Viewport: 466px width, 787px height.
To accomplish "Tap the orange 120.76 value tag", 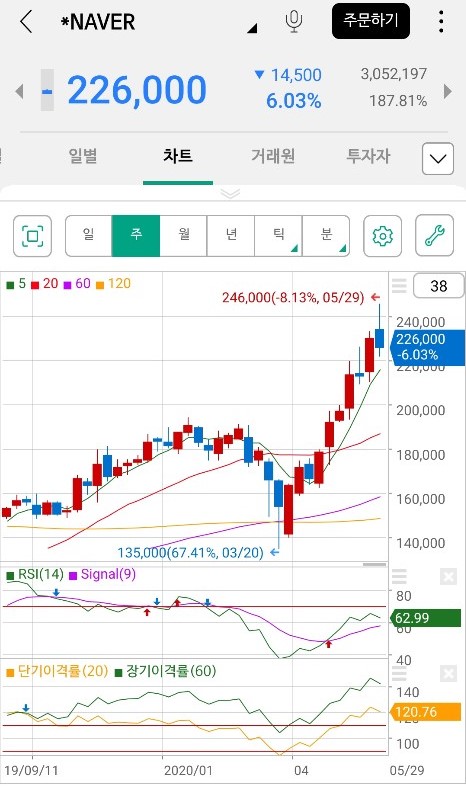I will click(425, 712).
